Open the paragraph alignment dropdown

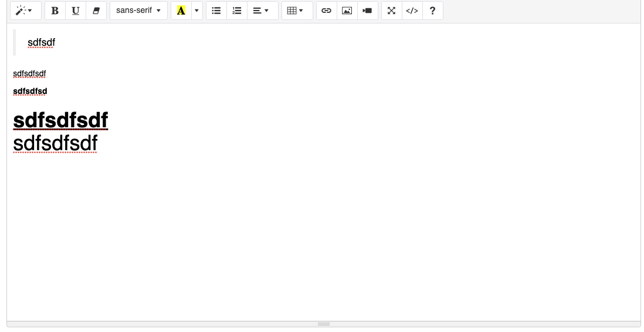262,11
